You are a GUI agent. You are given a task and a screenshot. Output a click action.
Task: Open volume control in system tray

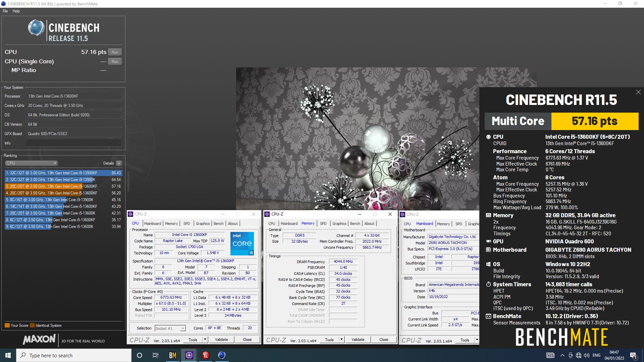click(587, 355)
